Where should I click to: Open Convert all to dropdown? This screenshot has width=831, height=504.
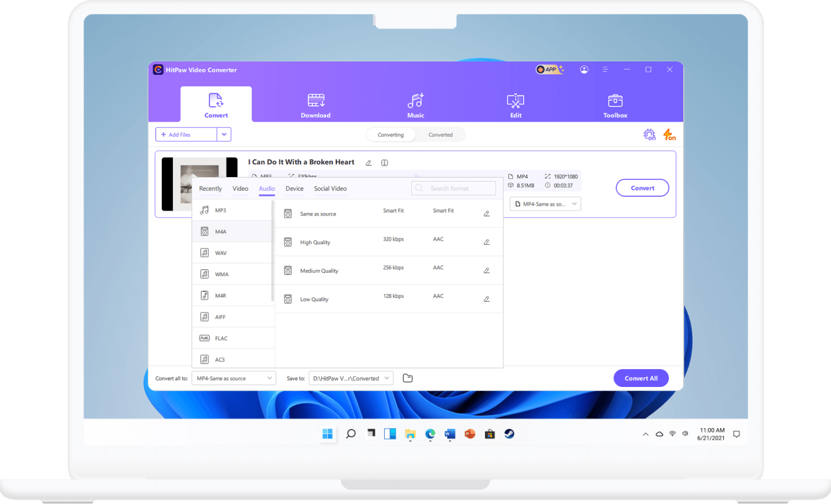pyautogui.click(x=234, y=378)
